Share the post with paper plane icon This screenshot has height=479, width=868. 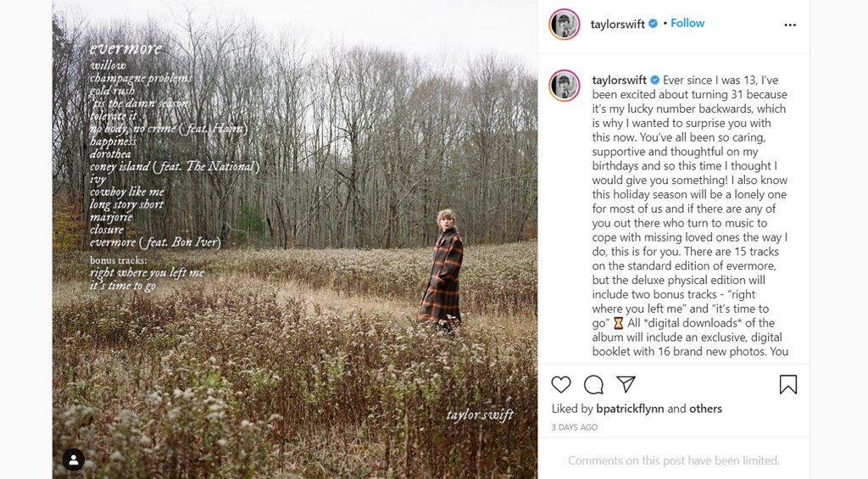pos(626,384)
